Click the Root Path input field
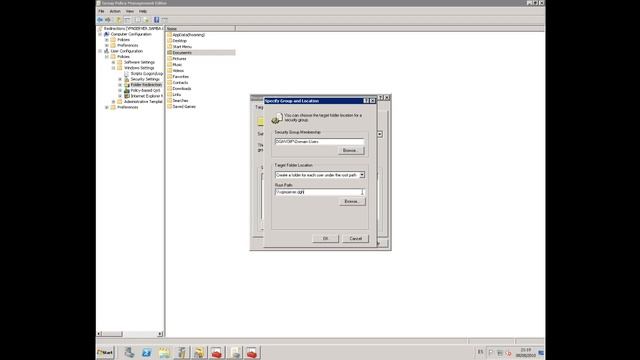 (x=319, y=192)
